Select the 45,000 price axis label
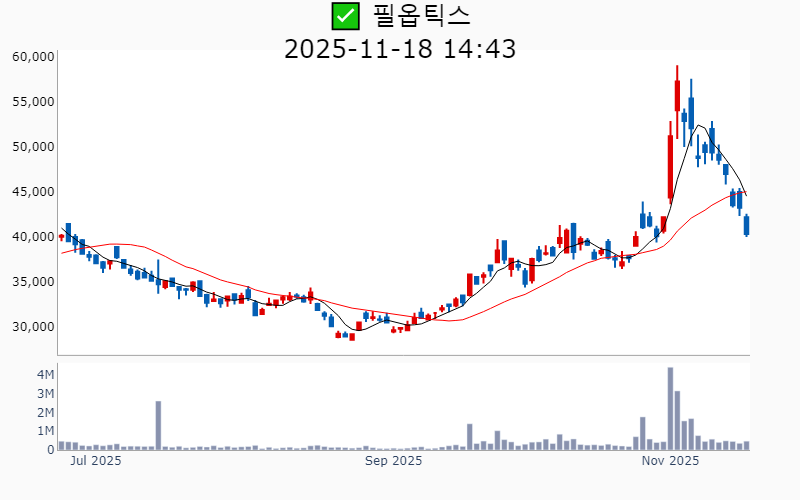 pyautogui.click(x=32, y=192)
